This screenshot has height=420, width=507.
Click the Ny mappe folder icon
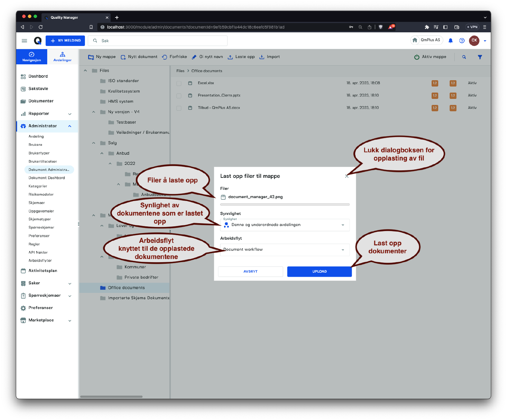tap(91, 57)
